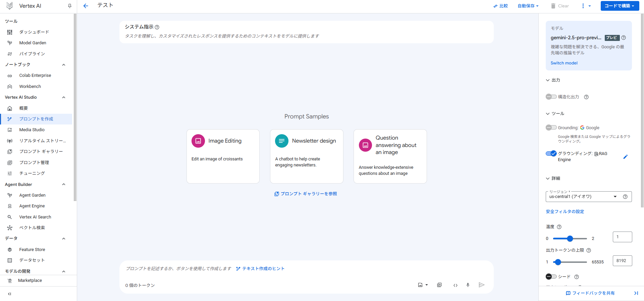Adjust the 出力トークンの上限 slider handle
The width and height of the screenshot is (644, 301).
[558, 262]
